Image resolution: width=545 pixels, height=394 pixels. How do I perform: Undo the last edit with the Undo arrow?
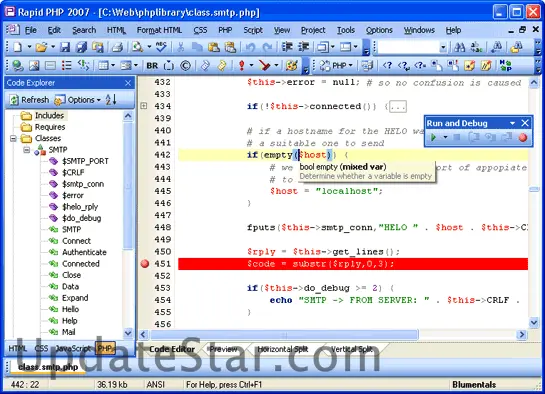coord(250,47)
